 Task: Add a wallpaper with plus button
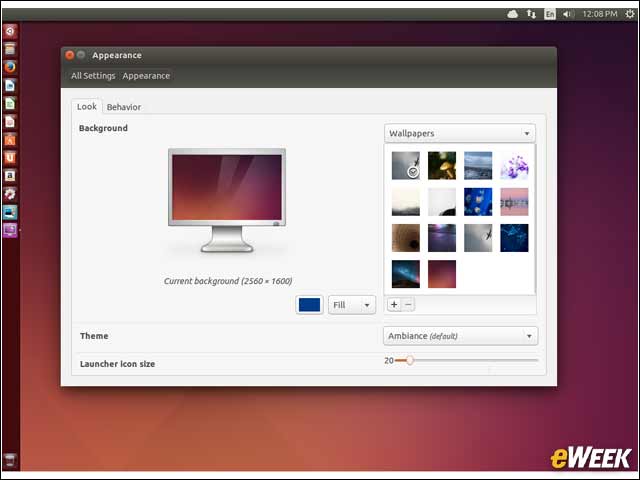[x=394, y=304]
